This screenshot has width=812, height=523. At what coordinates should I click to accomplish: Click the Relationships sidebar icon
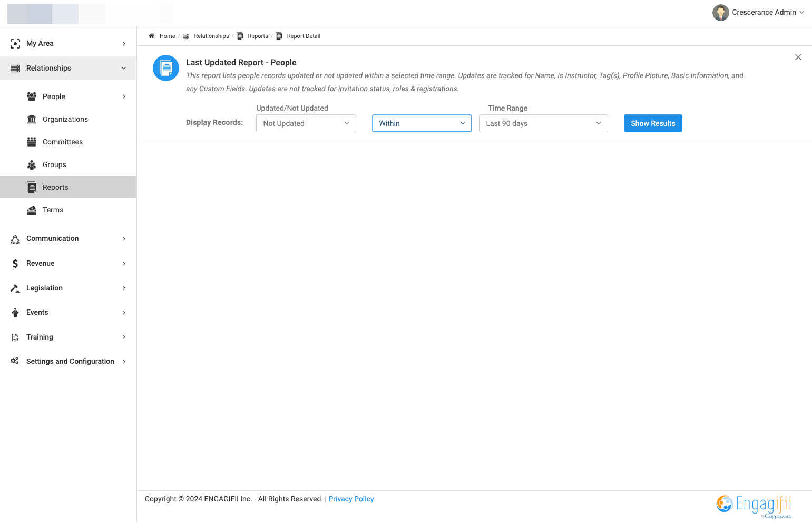(x=15, y=69)
